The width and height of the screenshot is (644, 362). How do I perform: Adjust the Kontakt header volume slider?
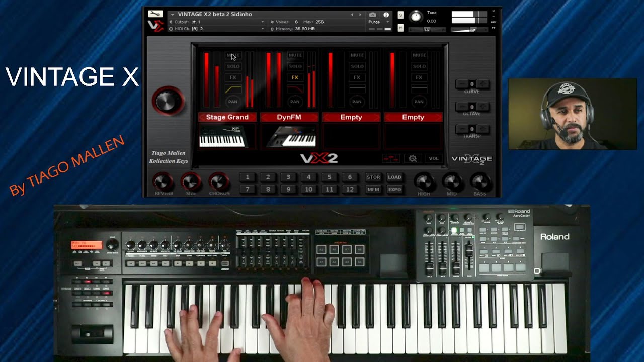pos(470,29)
